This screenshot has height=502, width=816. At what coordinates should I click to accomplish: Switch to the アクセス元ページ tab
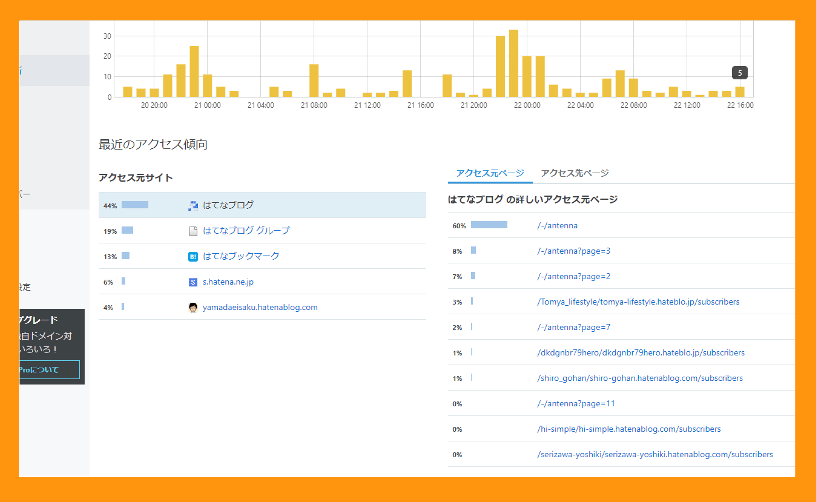point(490,173)
